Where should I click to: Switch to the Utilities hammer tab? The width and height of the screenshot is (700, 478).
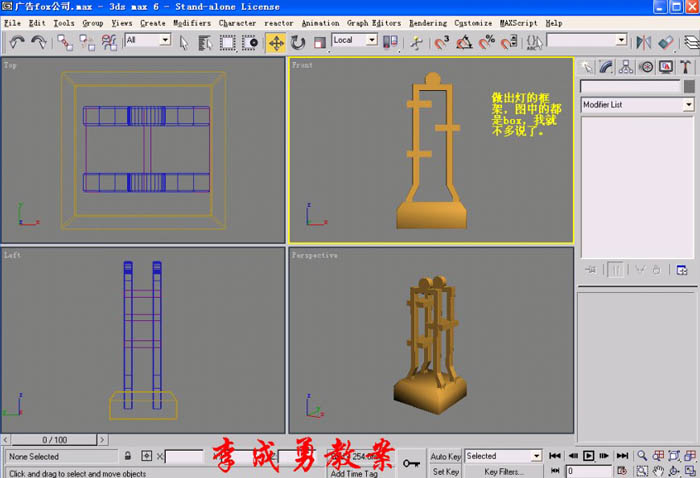coord(685,67)
